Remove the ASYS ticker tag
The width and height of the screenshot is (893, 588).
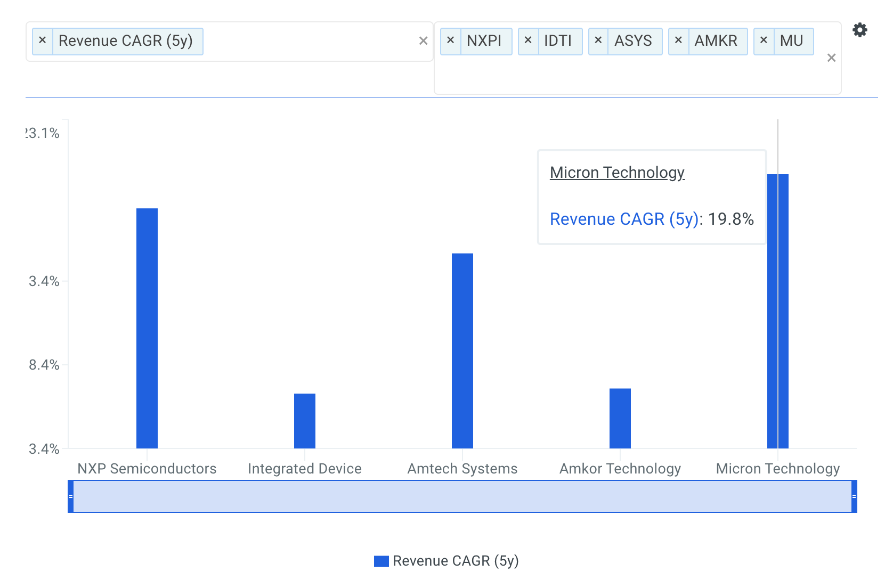click(598, 40)
